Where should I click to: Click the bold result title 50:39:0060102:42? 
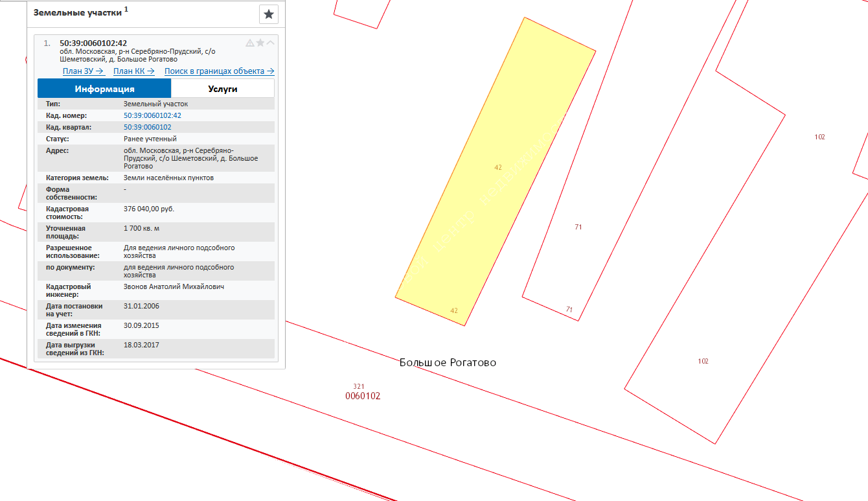click(93, 43)
